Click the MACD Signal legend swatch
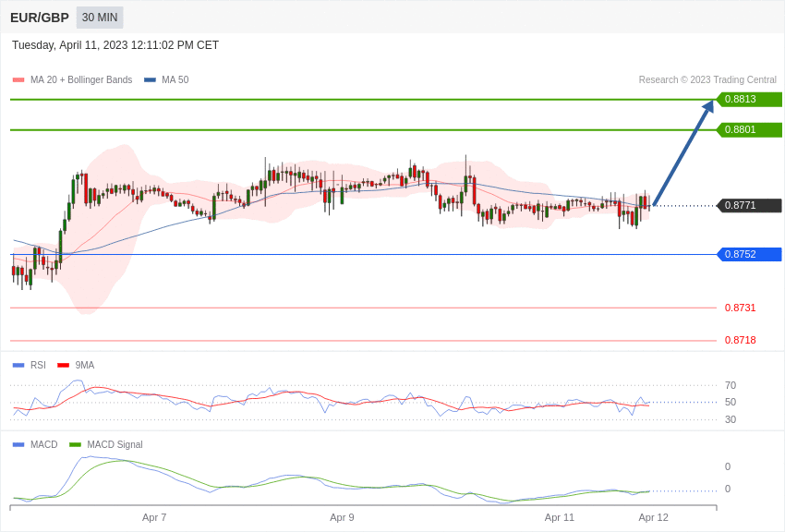Image resolution: width=785 pixels, height=532 pixels. (x=75, y=445)
